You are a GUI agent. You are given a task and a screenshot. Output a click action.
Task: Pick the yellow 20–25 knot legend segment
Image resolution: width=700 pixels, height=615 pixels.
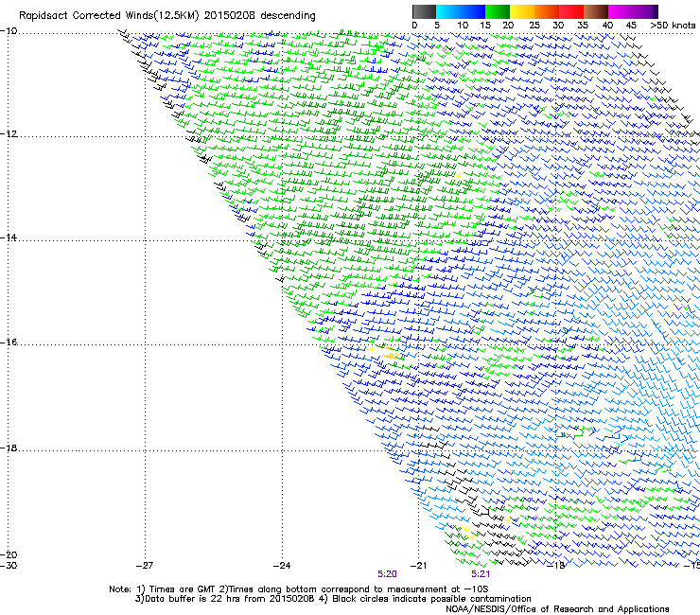(x=522, y=11)
